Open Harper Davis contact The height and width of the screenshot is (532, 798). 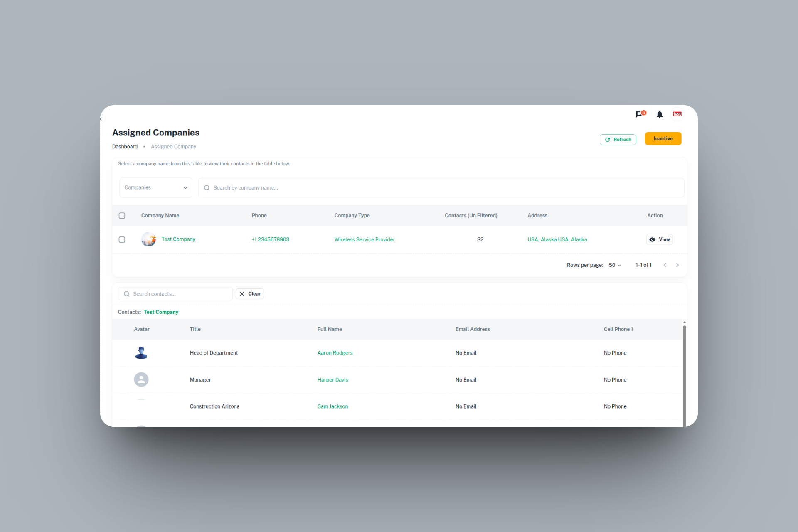click(x=332, y=380)
